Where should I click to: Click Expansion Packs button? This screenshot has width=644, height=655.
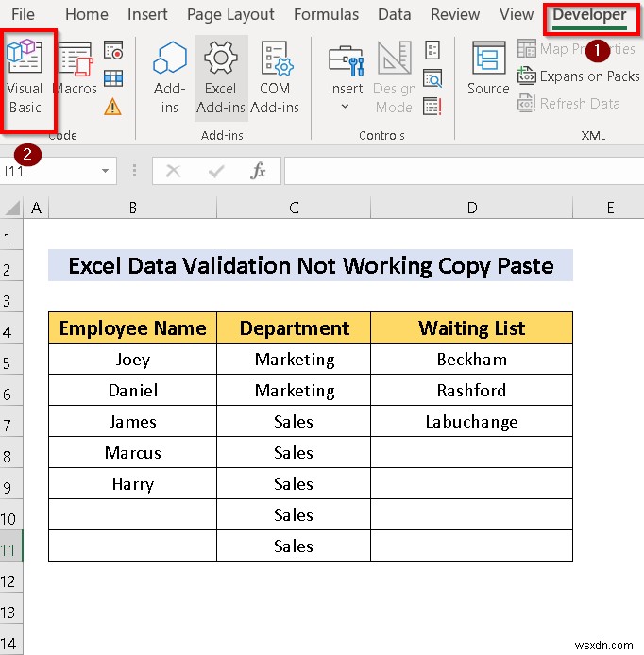(x=579, y=76)
